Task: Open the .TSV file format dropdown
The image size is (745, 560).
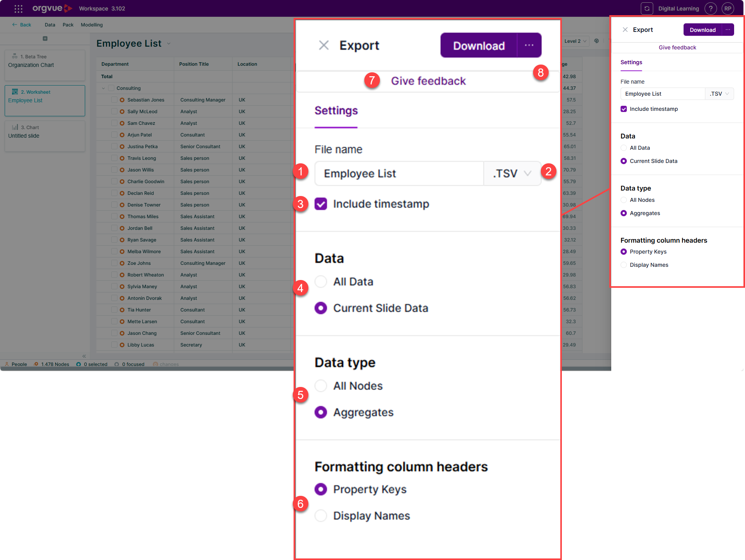Action: (x=719, y=94)
